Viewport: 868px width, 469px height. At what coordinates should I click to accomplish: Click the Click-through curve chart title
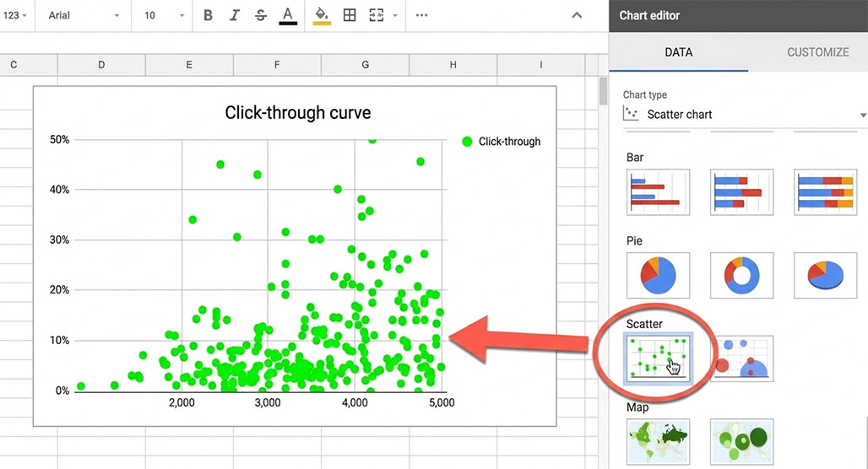[298, 113]
